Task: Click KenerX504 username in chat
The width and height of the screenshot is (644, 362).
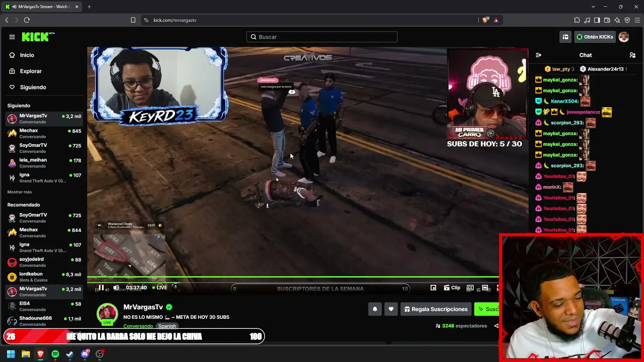Action: [564, 102]
